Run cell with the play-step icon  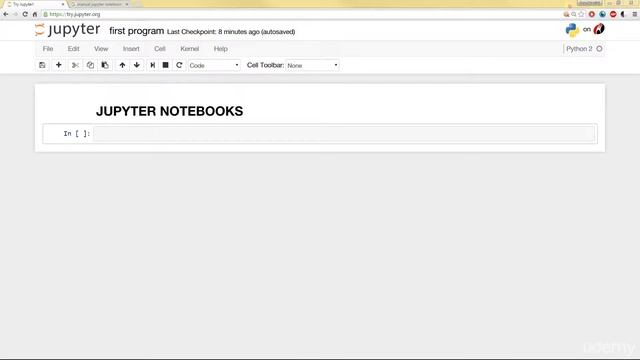(153, 65)
